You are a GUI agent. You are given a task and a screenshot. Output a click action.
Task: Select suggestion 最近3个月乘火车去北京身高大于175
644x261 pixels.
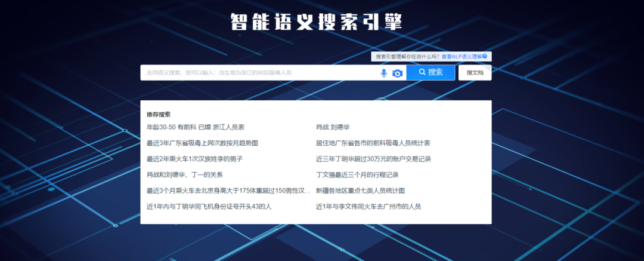(x=228, y=191)
